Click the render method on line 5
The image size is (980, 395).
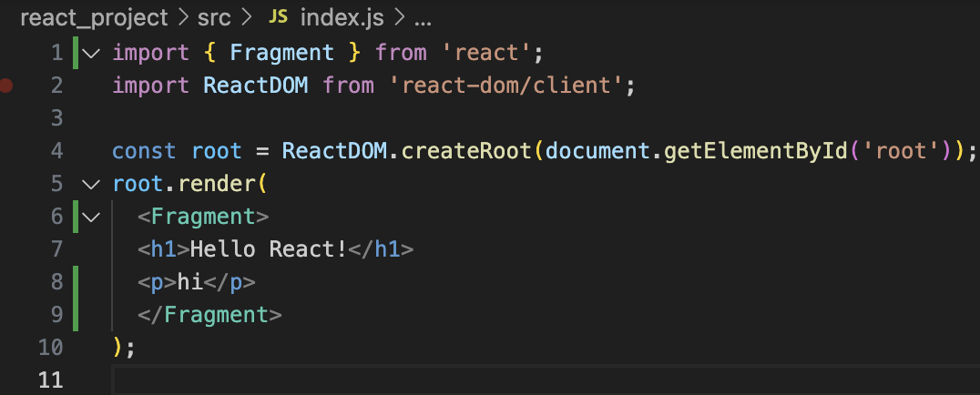tap(216, 185)
